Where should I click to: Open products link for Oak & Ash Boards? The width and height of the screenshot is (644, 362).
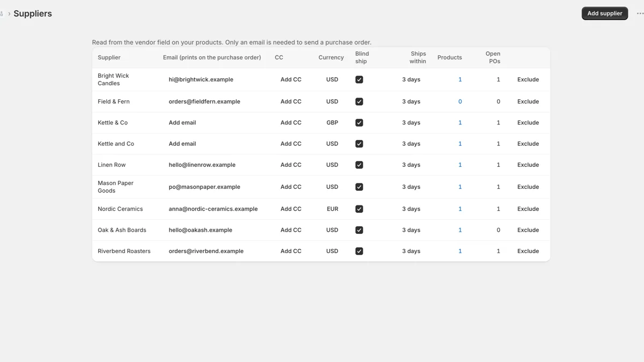(x=460, y=230)
